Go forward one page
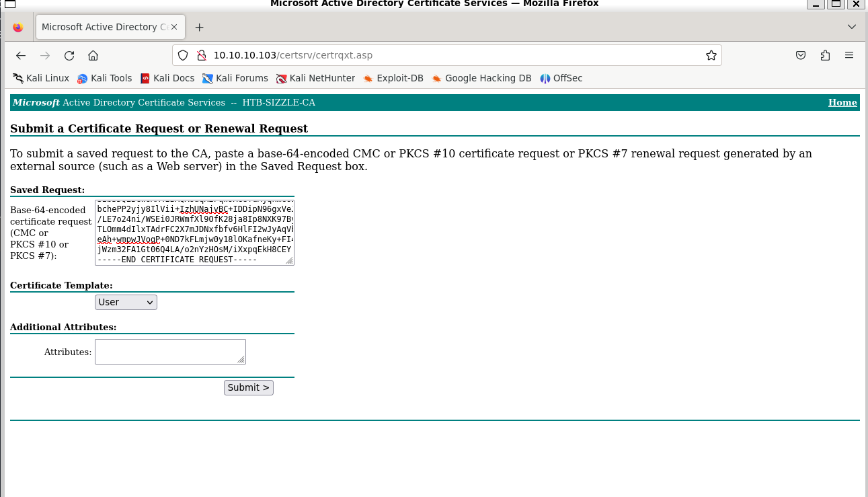Screen dimensions: 868x497 [x=45, y=56]
